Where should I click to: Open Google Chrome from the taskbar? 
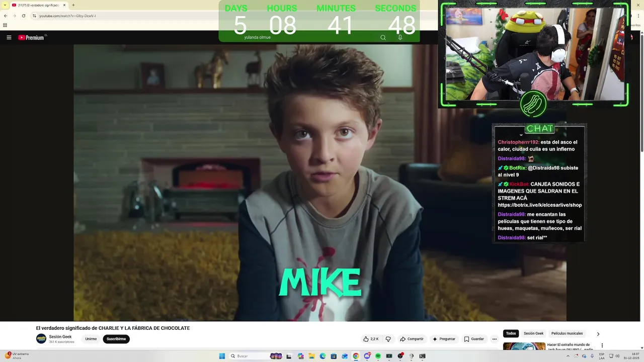[x=356, y=356]
